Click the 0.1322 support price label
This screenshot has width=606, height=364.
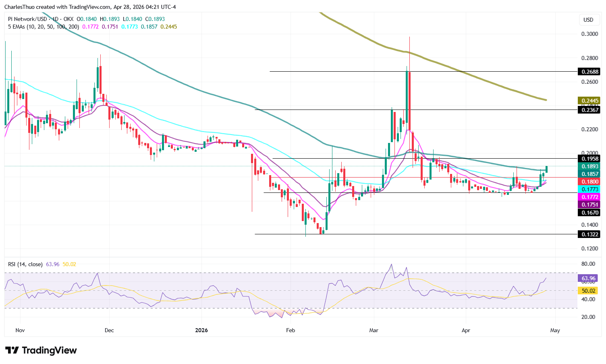coord(589,234)
